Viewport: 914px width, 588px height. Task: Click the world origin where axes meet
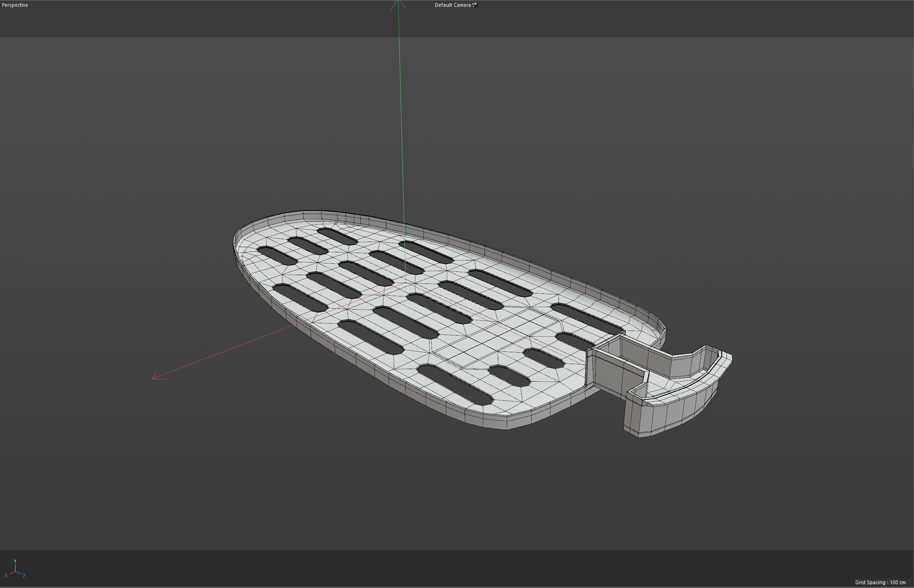pyautogui.click(x=406, y=283)
